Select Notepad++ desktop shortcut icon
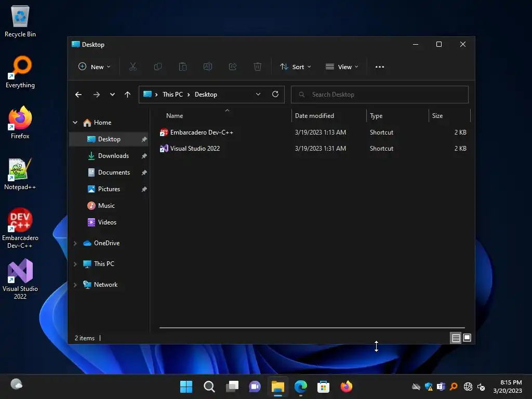The width and height of the screenshot is (532, 399). (x=20, y=174)
